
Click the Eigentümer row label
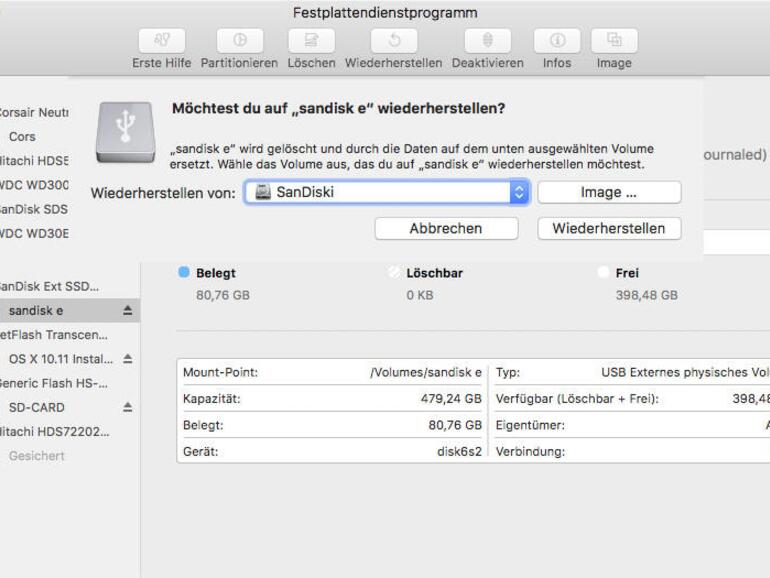click(x=530, y=425)
